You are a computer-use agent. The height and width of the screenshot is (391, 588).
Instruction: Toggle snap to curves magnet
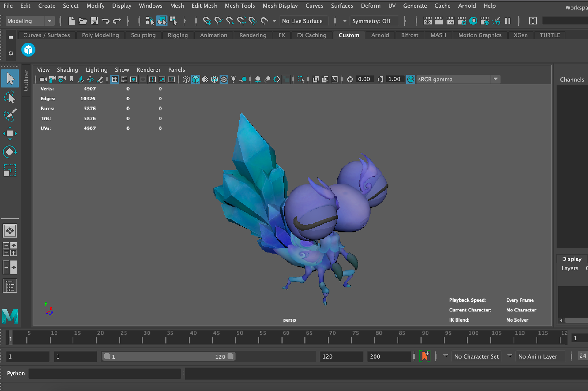click(x=218, y=21)
